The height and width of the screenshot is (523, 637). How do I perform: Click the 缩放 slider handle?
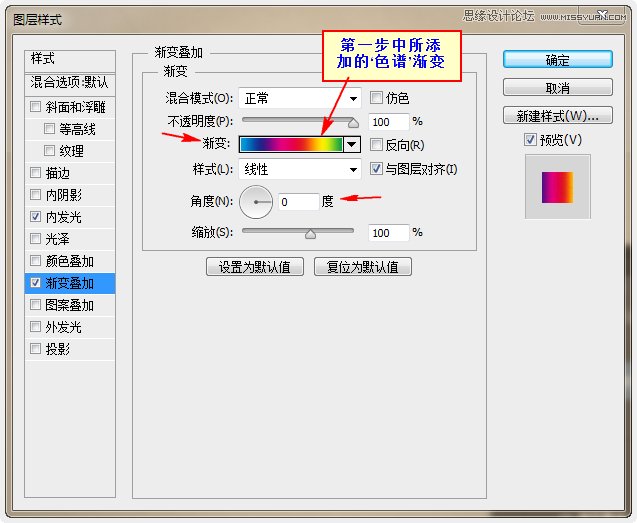[x=310, y=234]
